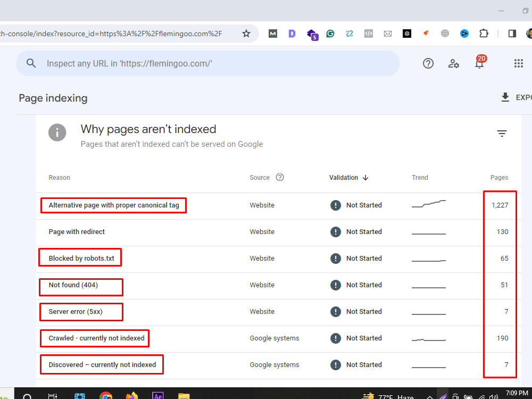This screenshot has height=399, width=532.
Task: Click the 130 pages count
Action: [x=503, y=232]
